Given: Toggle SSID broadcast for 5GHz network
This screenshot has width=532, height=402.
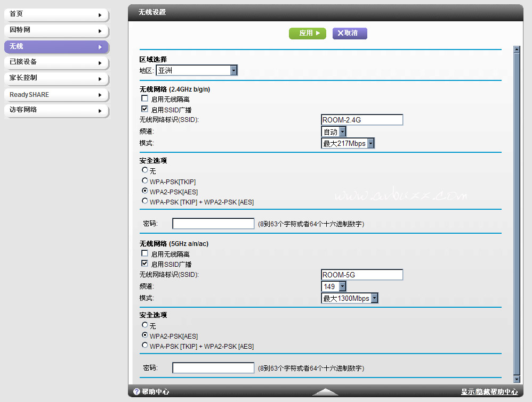Looking at the screenshot, I should 144,264.
